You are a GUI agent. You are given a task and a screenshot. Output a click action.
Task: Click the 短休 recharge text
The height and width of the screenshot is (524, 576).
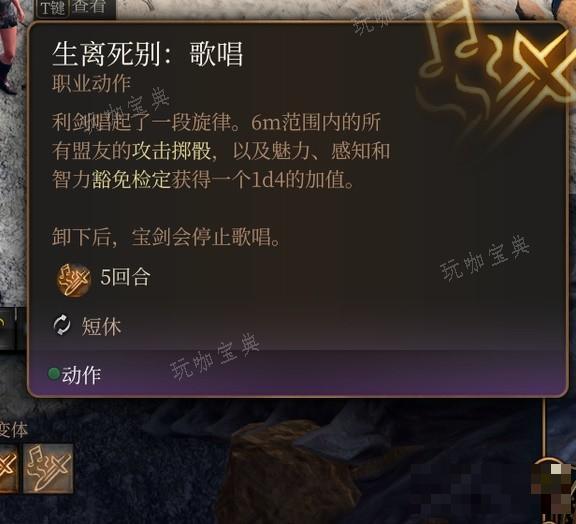pyautogui.click(x=101, y=326)
